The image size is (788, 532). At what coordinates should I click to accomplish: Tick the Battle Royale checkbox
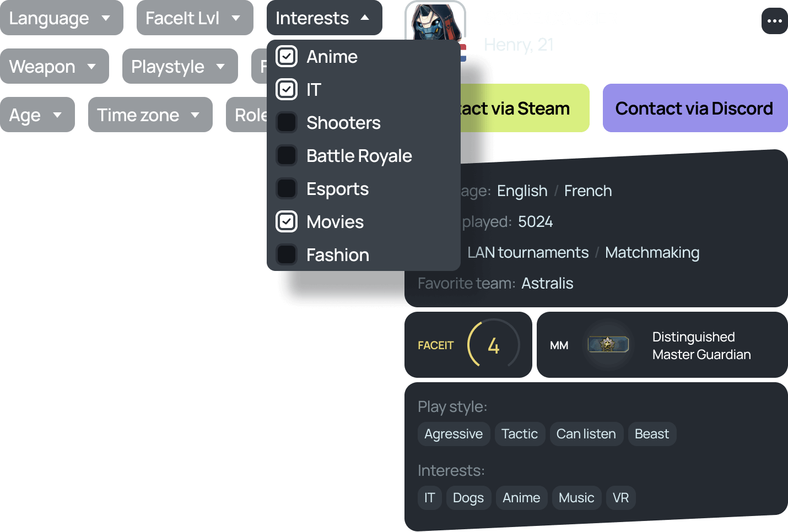(287, 155)
